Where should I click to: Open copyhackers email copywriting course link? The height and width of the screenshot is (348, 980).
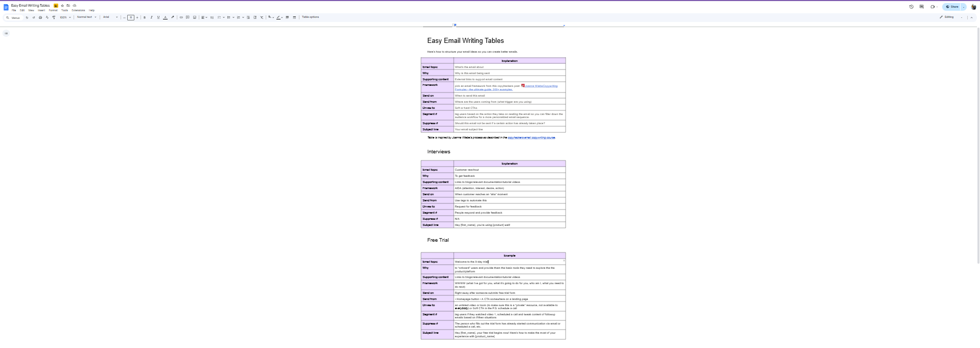point(531,137)
